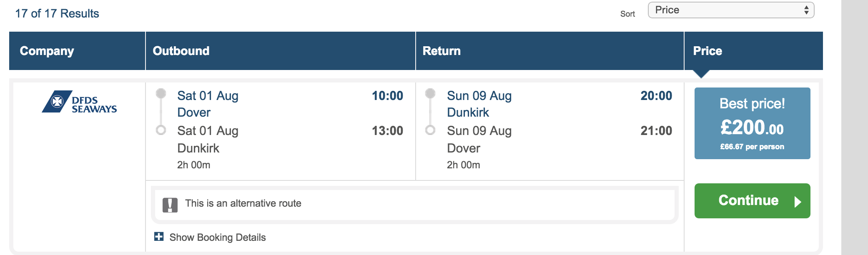Click the Outbound column header

[x=281, y=51]
